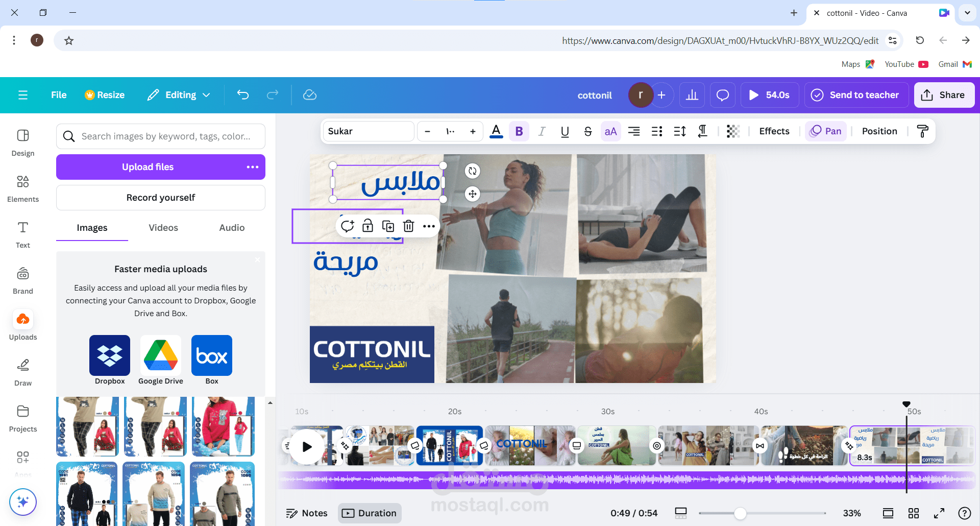This screenshot has height=526, width=980.
Task: Toggle vertical text direction
Action: point(703,131)
